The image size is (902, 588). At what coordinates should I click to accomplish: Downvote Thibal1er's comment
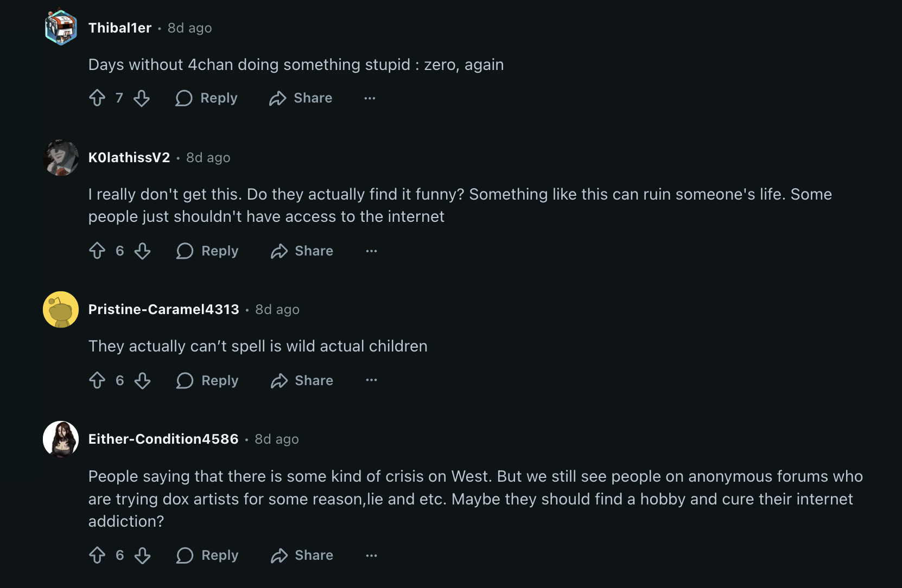tap(142, 98)
